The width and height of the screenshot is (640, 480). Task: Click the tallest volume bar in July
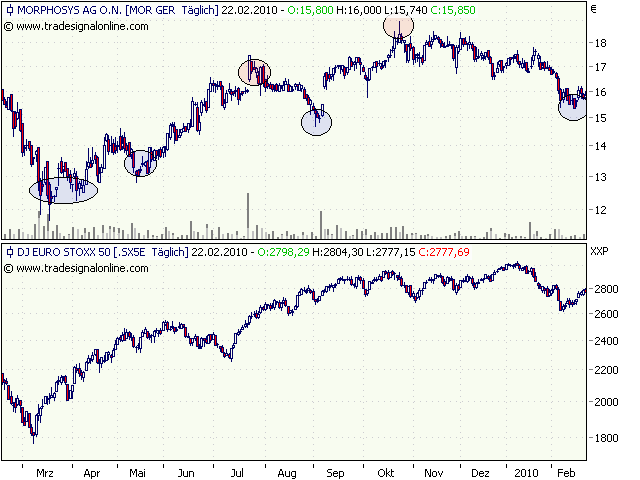248,216
